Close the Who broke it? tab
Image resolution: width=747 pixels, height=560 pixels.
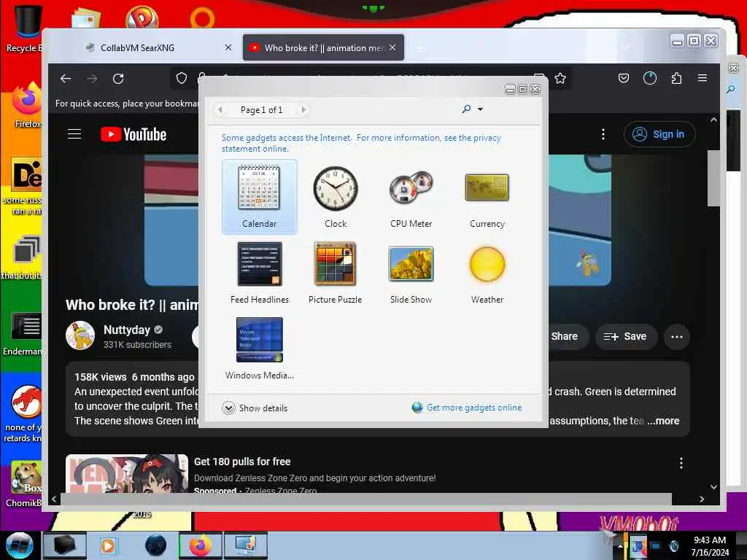(392, 47)
